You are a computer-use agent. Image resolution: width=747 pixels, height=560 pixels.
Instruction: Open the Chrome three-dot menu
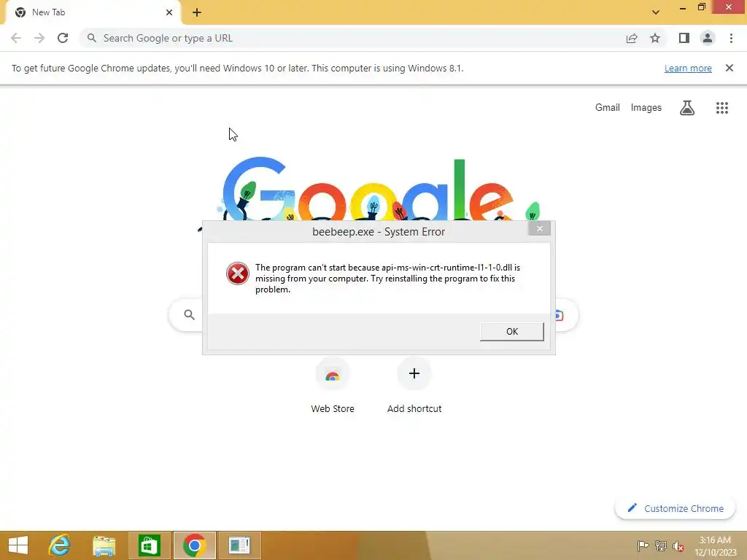[x=731, y=38]
